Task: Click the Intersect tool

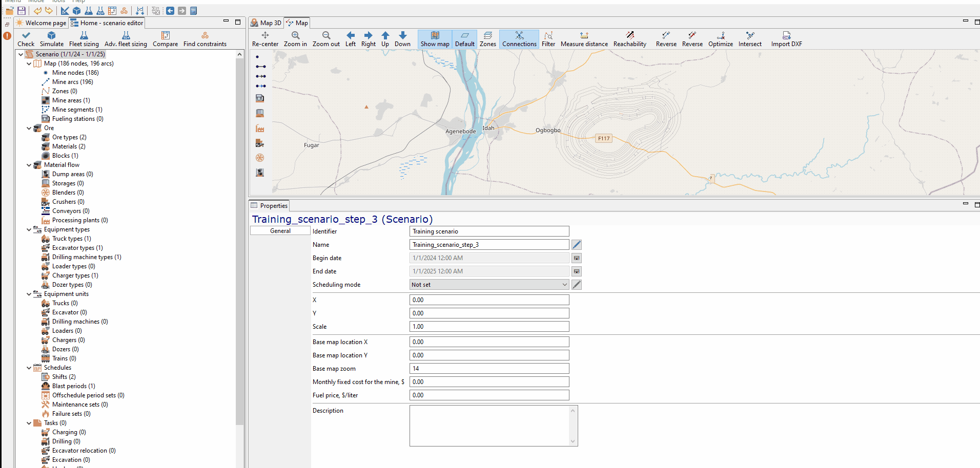Action: [750, 39]
